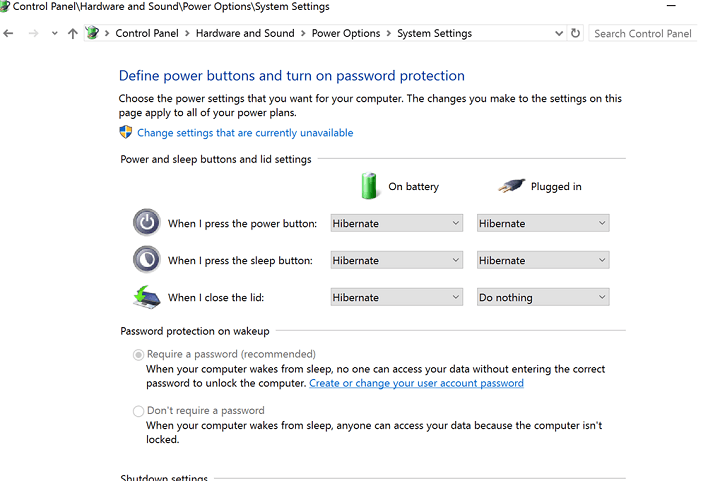Click Change settings that are currently unavailable
Image resolution: width=720 pixels, height=481 pixels.
[x=245, y=133]
